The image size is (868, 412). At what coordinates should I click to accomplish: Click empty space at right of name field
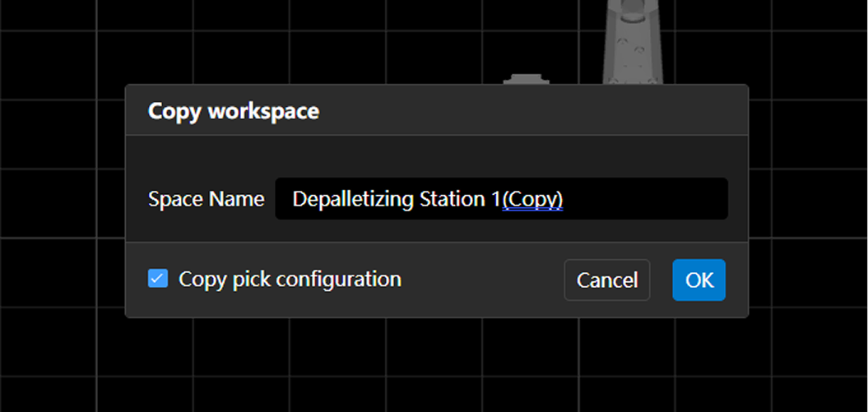[650, 199]
